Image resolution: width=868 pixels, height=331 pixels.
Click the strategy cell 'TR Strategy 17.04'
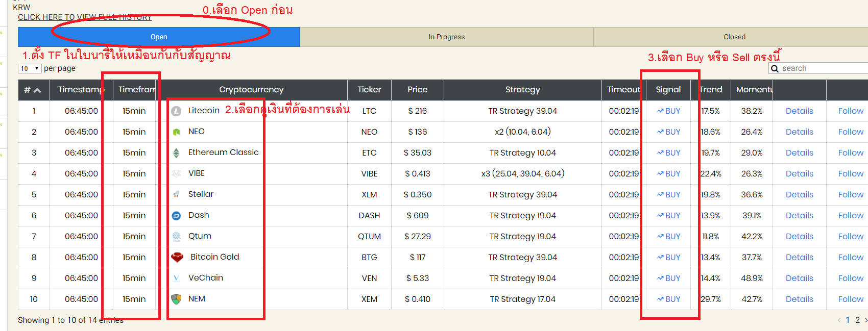point(522,299)
